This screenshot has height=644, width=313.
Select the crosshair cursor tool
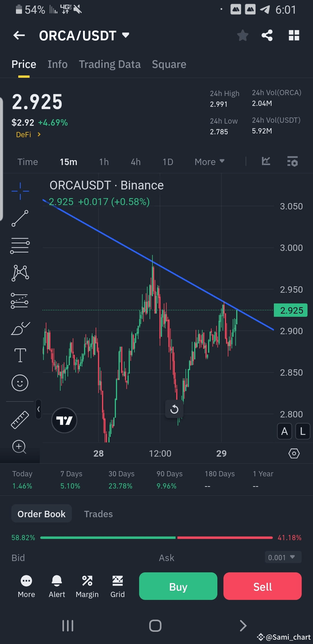[x=20, y=191]
